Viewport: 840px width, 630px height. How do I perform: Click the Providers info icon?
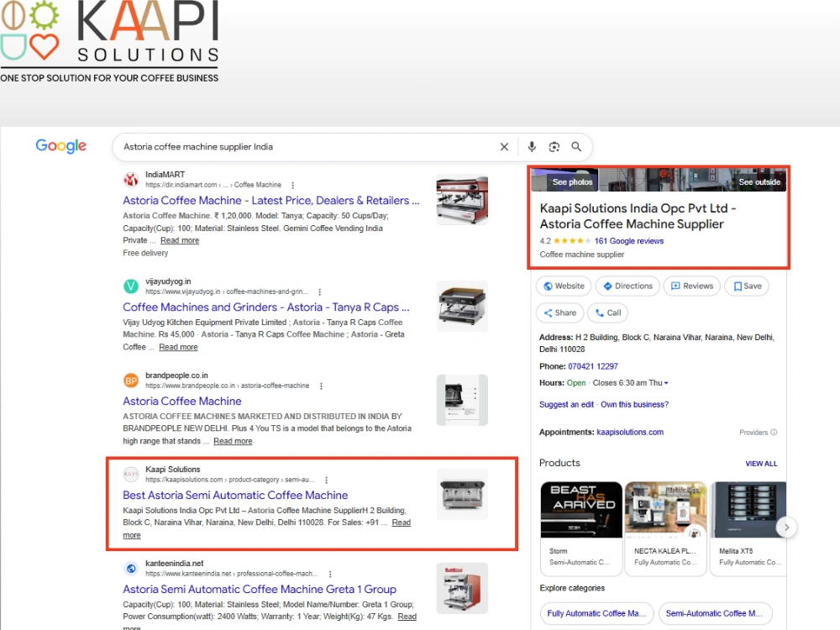(x=774, y=433)
